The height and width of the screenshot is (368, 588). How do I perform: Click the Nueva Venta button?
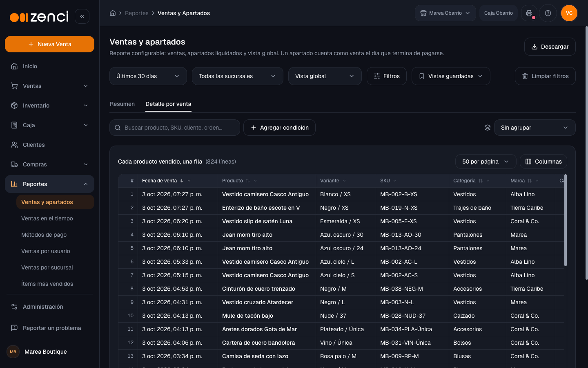(49, 44)
